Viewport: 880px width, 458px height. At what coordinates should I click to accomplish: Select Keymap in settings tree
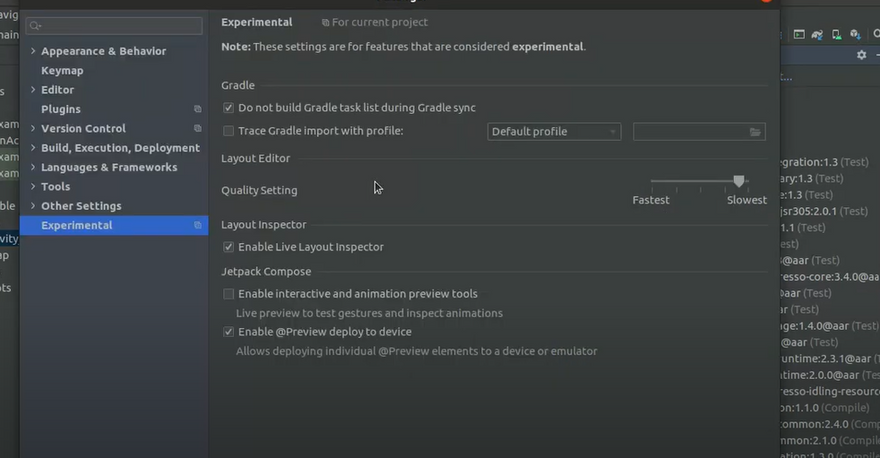coord(62,71)
